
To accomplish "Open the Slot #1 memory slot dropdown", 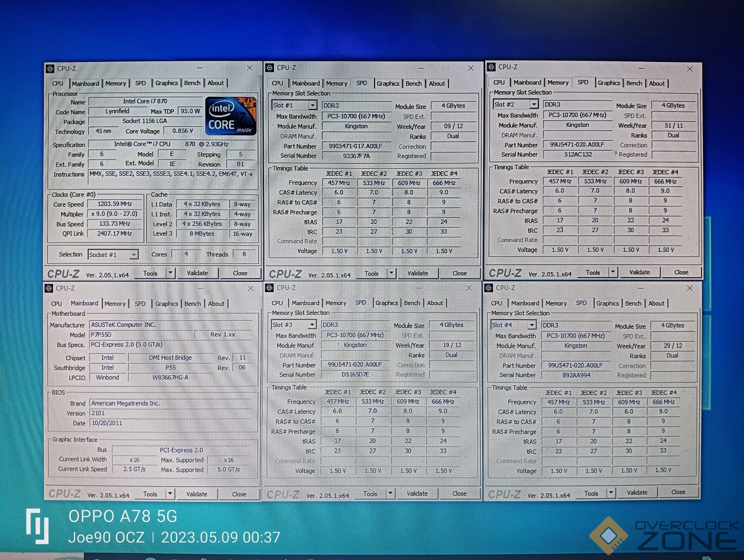I will point(312,105).
